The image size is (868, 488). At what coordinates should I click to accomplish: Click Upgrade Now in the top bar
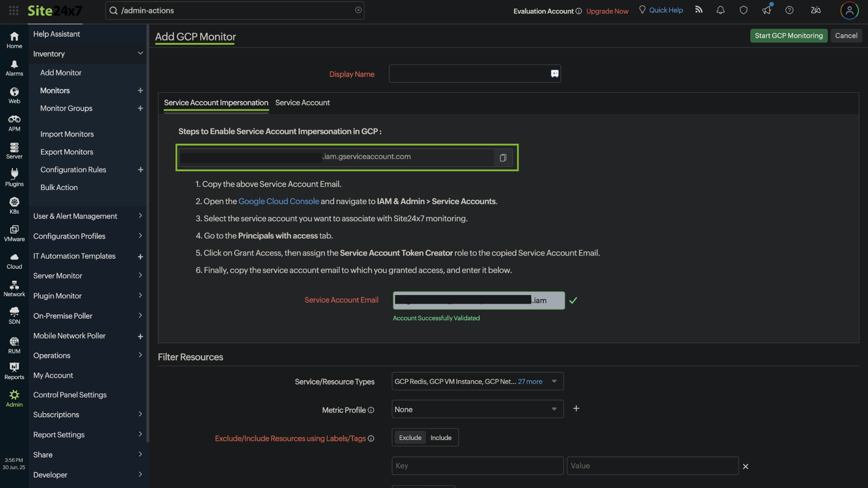607,11
